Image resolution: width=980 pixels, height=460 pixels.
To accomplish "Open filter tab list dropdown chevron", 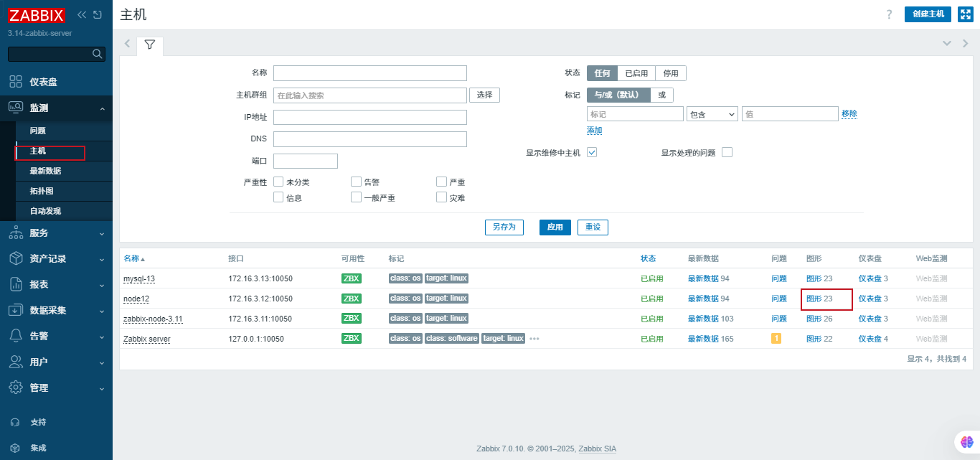I will coord(947,44).
